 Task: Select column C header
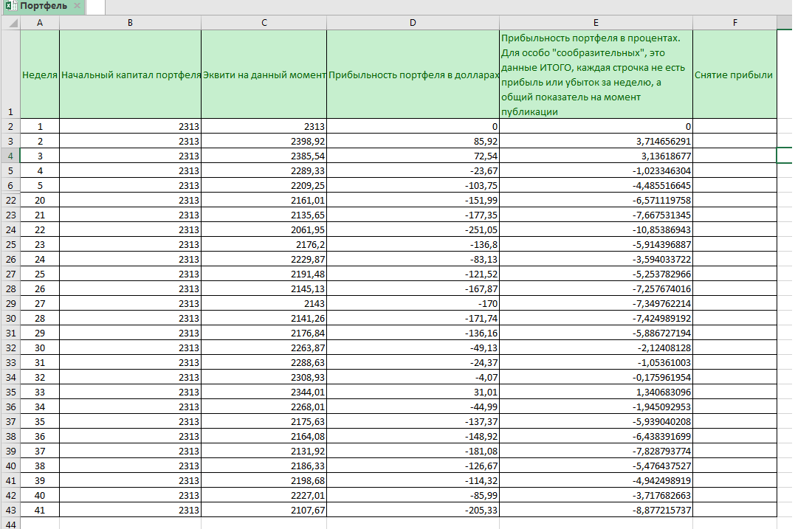(264, 23)
